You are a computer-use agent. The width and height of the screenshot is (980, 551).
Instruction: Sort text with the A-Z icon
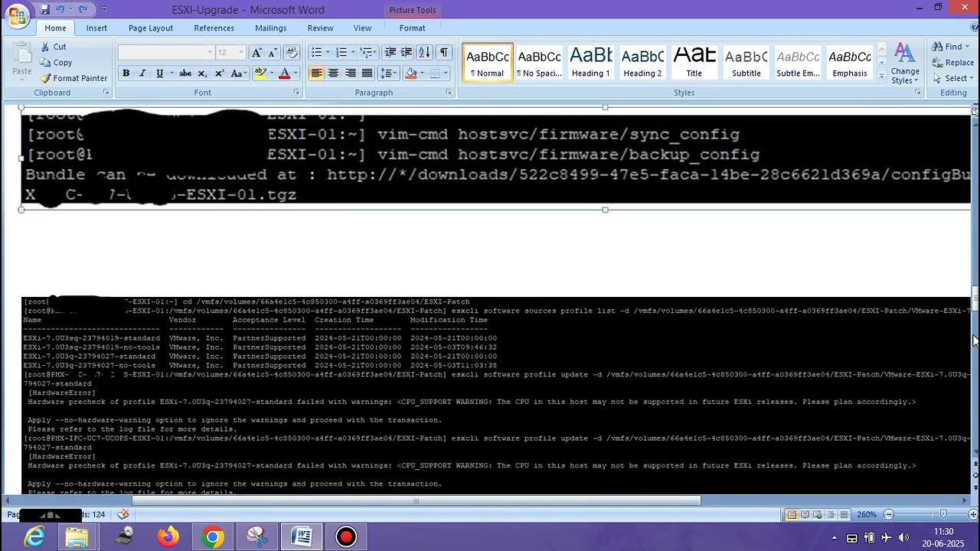(x=424, y=52)
